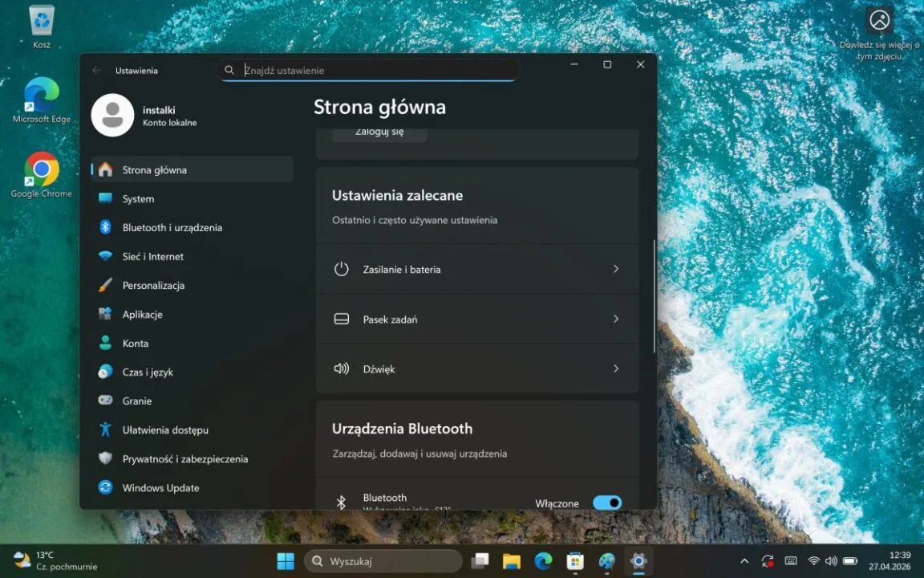
Task: Select Sieć i Internet sidebar icon
Action: point(105,257)
